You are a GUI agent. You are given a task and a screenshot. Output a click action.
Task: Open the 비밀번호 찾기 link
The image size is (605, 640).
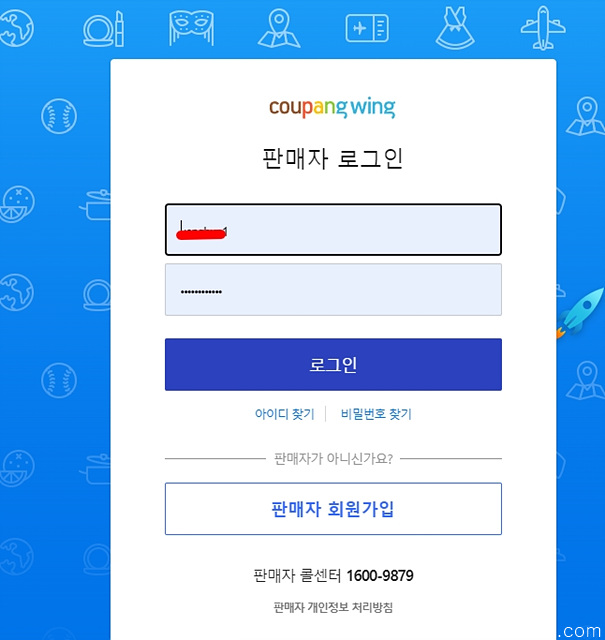point(376,414)
